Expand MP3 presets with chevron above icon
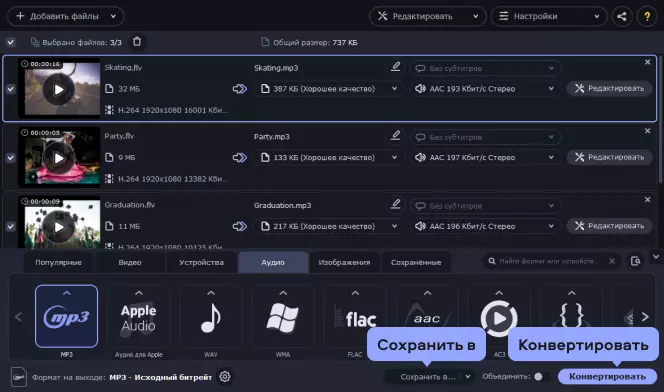The image size is (664, 392). [x=66, y=293]
